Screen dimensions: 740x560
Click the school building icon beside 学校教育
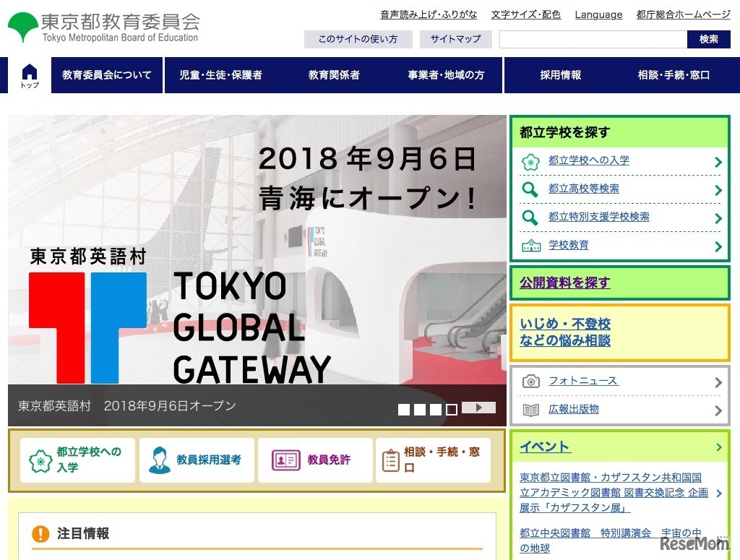coord(531,246)
